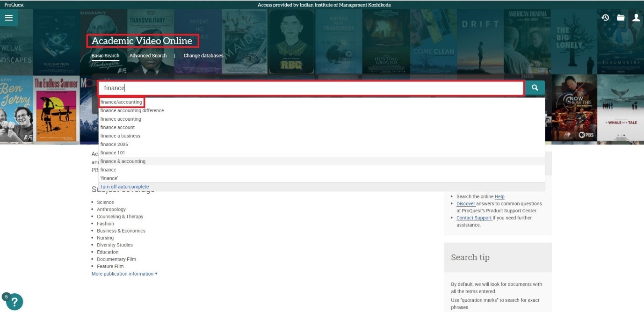Click the online Help link
The width and height of the screenshot is (644, 312).
click(x=499, y=197)
